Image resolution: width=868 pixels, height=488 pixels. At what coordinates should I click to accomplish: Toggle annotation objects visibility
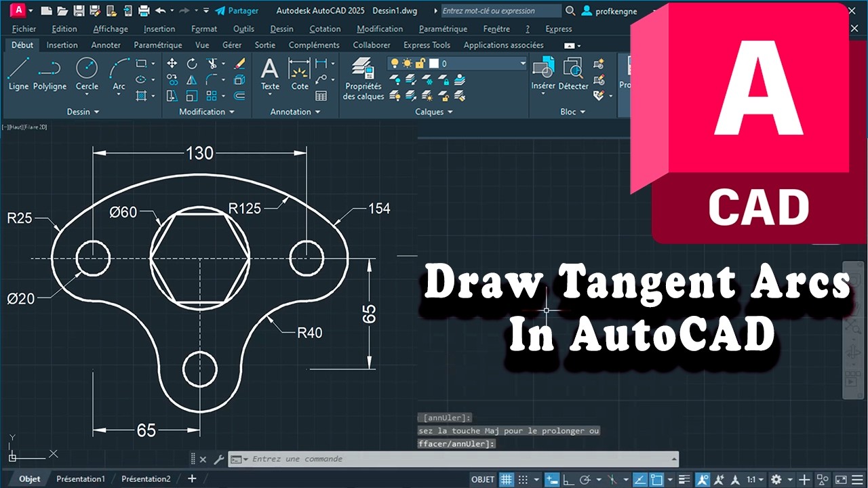(703, 479)
